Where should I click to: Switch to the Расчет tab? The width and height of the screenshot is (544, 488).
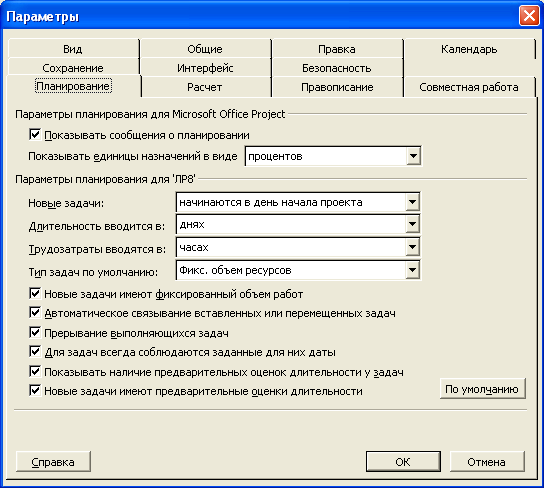point(205,87)
